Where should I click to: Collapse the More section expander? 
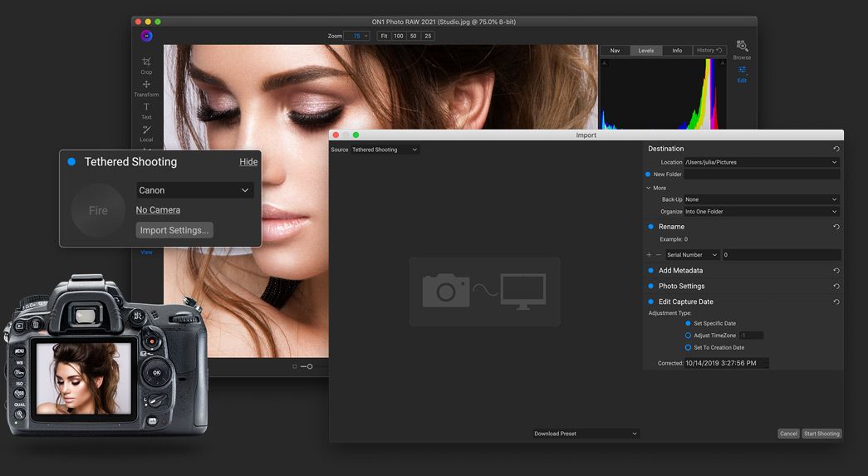648,189
